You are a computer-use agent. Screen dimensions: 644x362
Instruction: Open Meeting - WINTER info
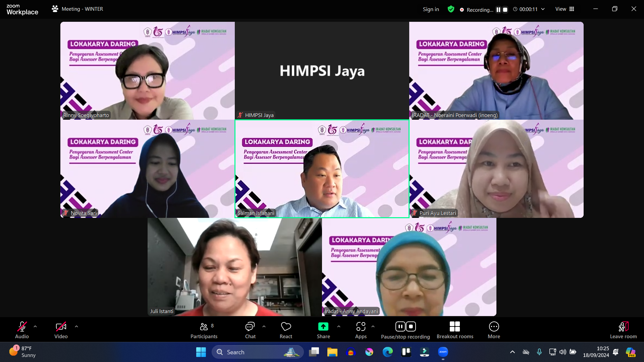77,9
